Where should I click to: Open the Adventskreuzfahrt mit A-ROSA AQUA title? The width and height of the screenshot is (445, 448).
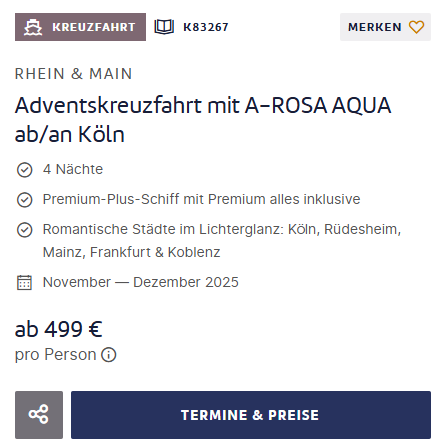203,119
